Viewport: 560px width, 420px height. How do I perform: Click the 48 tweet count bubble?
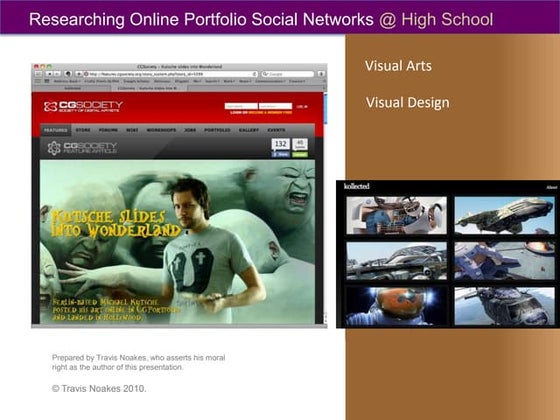[x=300, y=144]
